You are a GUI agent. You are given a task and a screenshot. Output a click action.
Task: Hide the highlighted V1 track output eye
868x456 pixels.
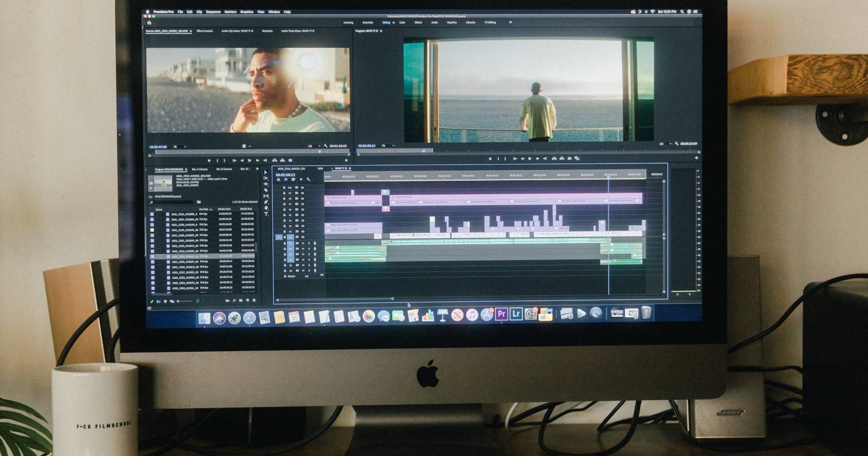(302, 237)
